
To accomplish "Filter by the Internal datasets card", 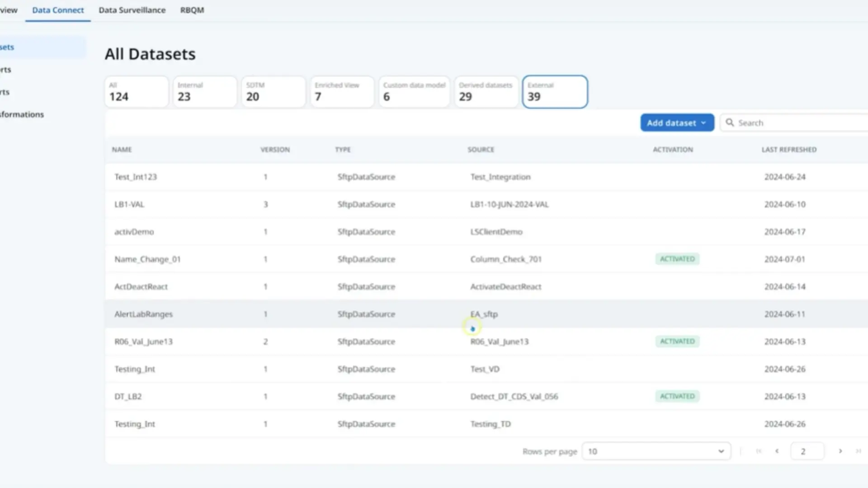I will click(x=205, y=92).
